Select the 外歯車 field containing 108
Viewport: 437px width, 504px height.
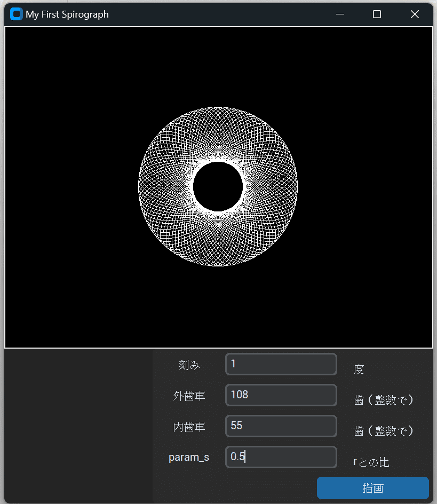click(281, 395)
